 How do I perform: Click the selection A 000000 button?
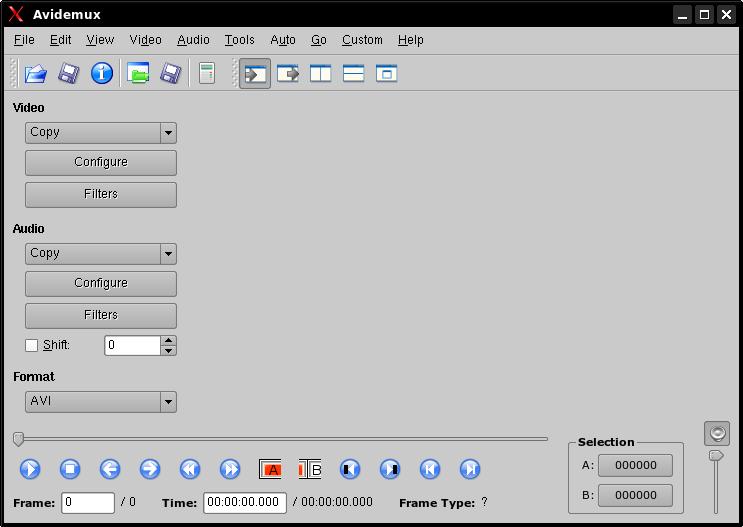pos(635,465)
